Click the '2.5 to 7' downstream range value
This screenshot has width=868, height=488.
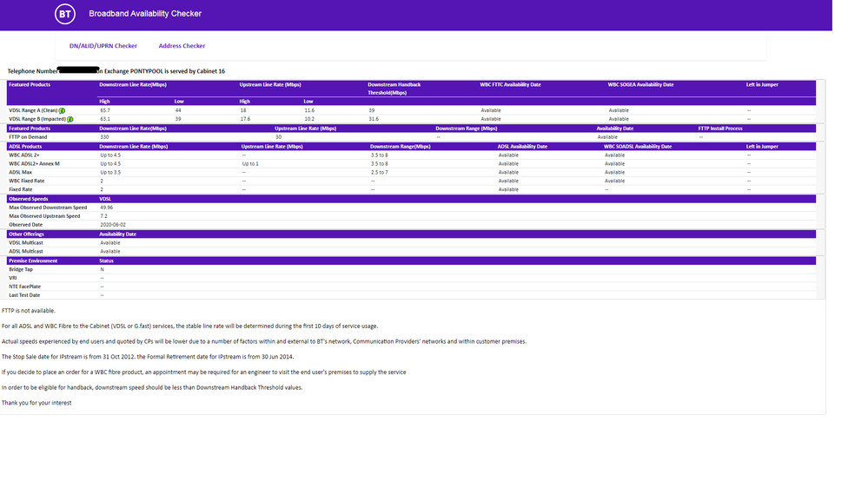[x=379, y=173]
